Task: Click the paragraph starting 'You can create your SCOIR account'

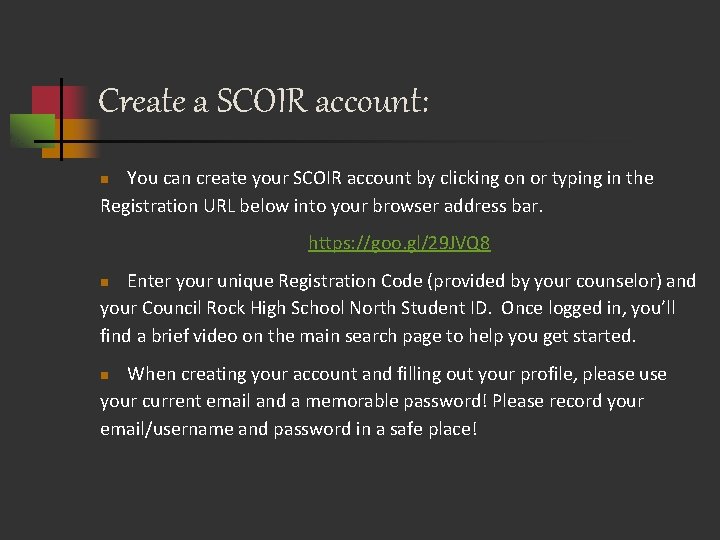Action: tap(377, 192)
